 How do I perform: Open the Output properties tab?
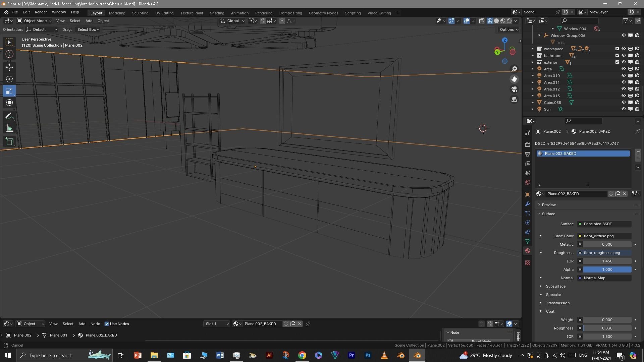tap(528, 154)
